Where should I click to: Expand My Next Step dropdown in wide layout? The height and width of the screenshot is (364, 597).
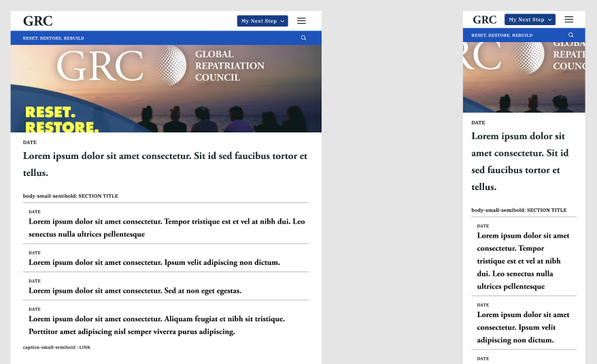(x=262, y=21)
